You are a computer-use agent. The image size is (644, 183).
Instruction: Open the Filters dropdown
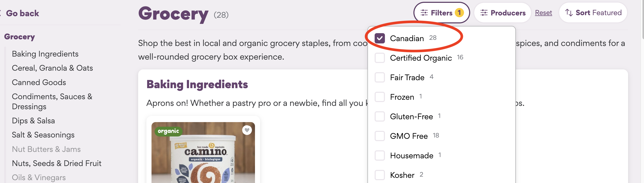point(441,13)
